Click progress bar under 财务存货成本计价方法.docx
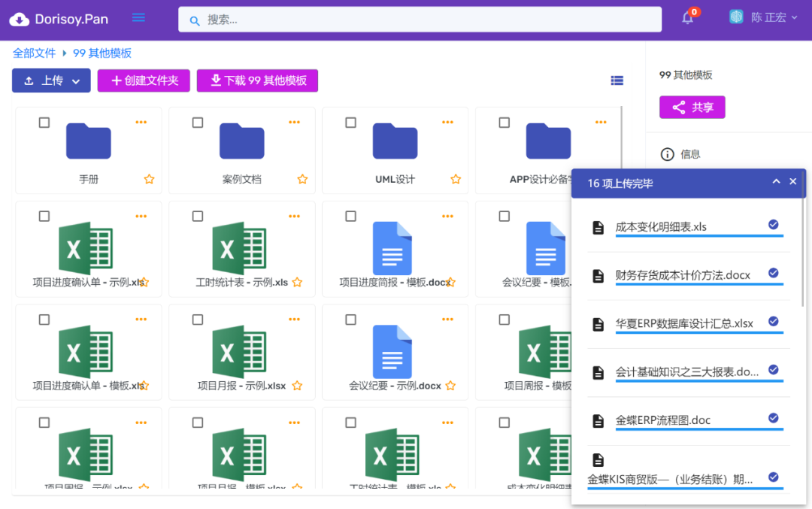 pyautogui.click(x=699, y=284)
